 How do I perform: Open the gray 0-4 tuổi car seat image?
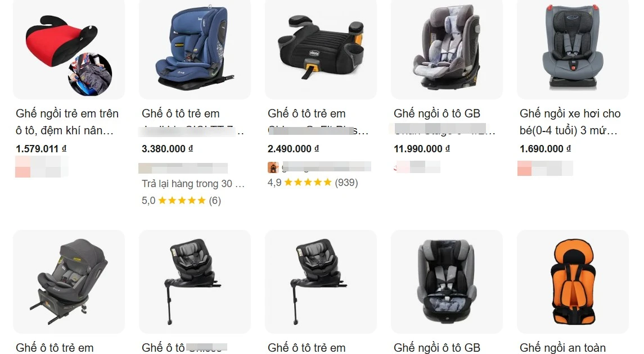[573, 49]
